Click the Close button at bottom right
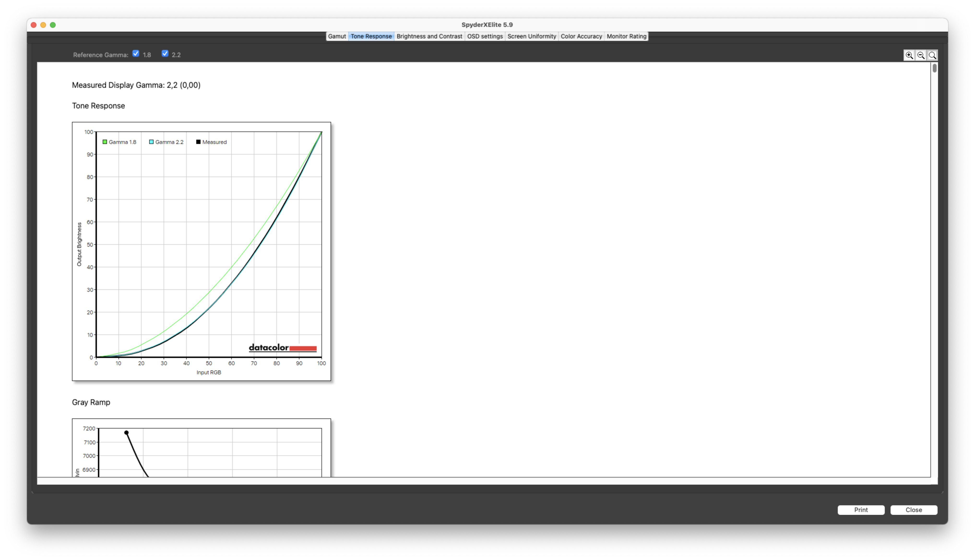This screenshot has width=975, height=560. (914, 510)
